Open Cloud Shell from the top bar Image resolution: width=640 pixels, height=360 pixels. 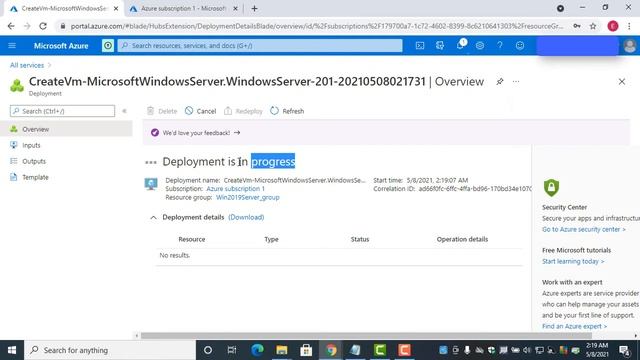pyautogui.click(x=420, y=46)
